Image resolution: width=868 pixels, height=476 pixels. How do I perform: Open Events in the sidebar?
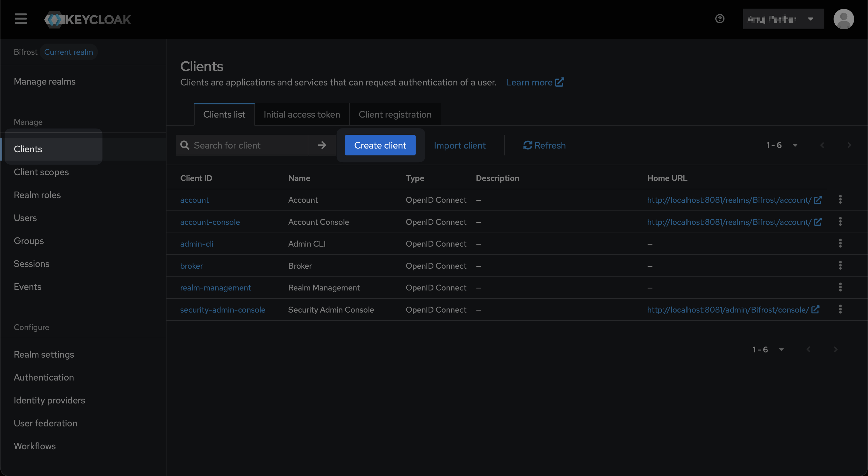click(x=27, y=286)
